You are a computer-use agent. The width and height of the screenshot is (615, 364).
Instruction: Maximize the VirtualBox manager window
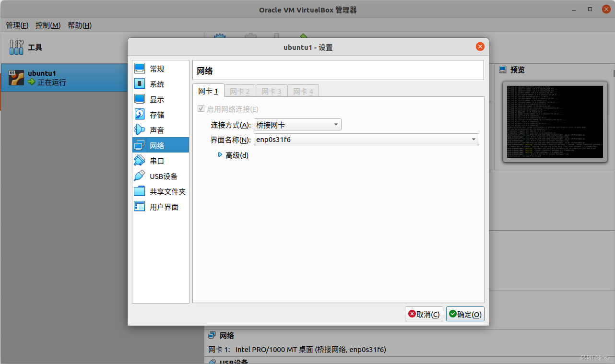pyautogui.click(x=590, y=9)
